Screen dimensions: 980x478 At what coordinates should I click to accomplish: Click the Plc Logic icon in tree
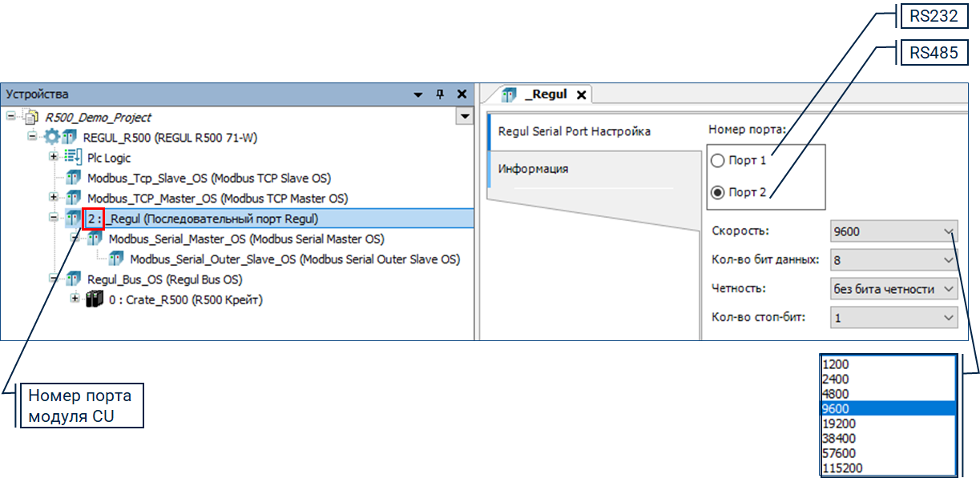click(x=73, y=158)
